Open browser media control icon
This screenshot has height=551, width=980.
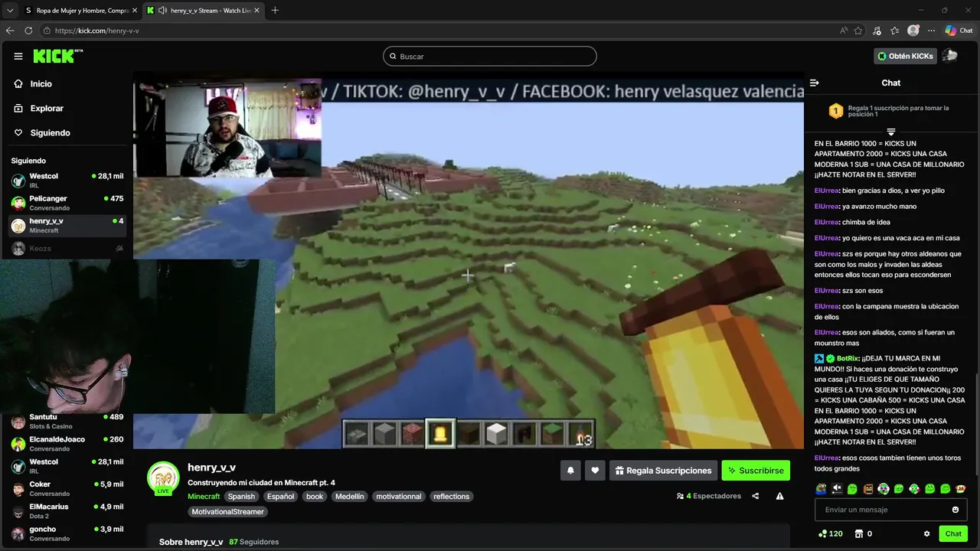pos(877,31)
